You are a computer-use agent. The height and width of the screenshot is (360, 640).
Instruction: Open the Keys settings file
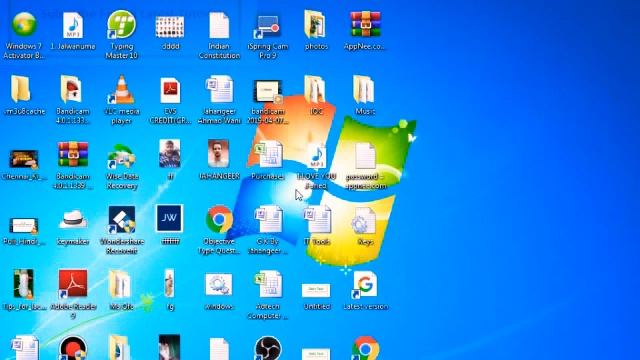pyautogui.click(x=363, y=220)
